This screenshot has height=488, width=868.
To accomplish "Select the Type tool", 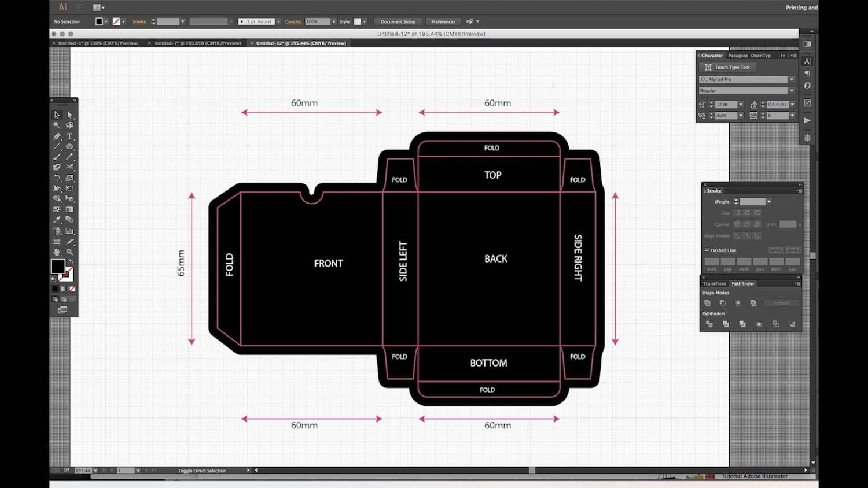I will [69, 136].
